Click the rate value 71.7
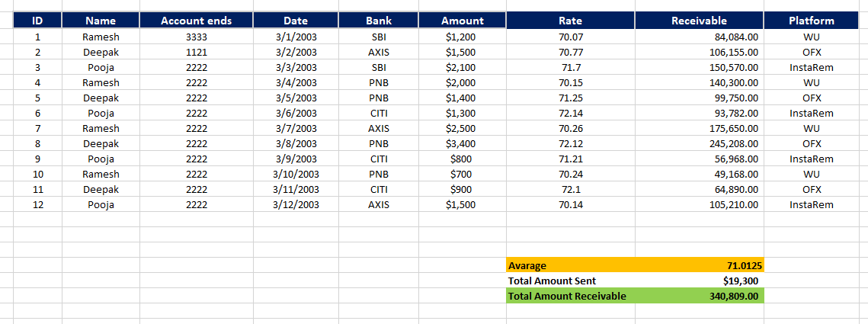Screen dimensions: 868x324 click(571, 68)
